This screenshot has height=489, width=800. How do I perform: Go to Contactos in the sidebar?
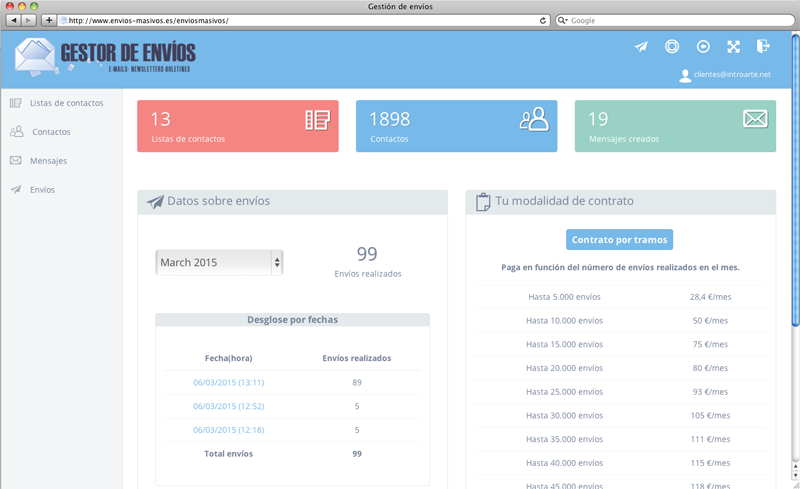click(x=51, y=132)
